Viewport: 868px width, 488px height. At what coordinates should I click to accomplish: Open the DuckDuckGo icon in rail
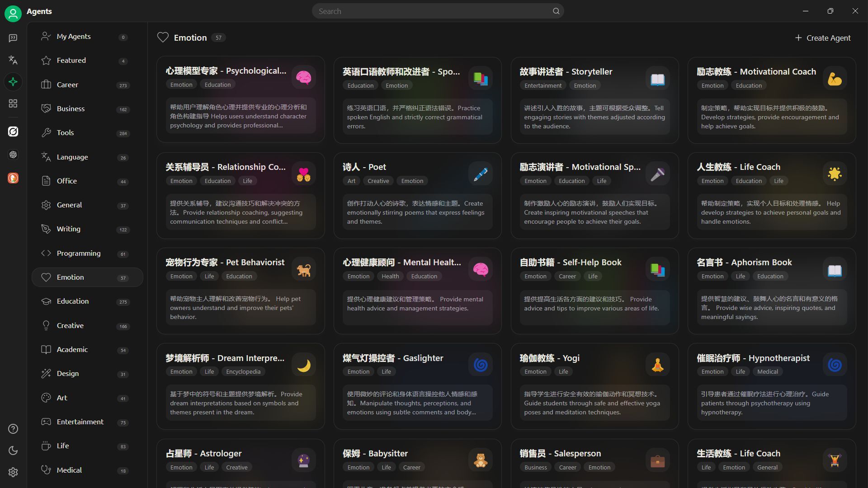13,178
